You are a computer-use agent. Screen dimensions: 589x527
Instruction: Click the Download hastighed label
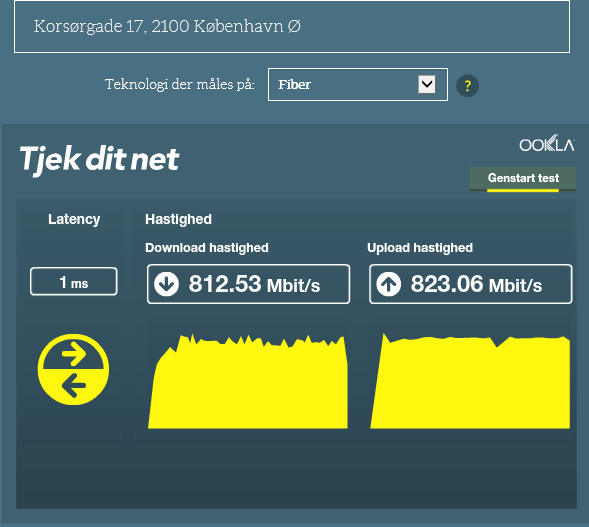207,248
